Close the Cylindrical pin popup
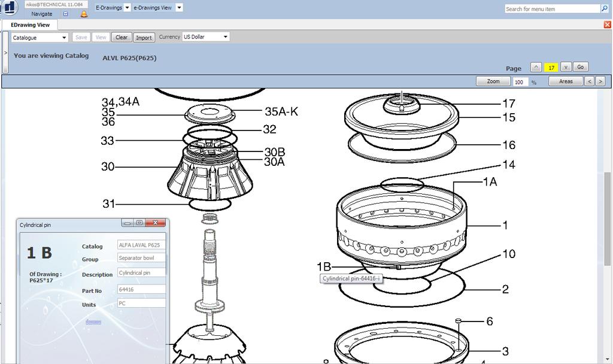The width and height of the screenshot is (613, 364). (155, 223)
